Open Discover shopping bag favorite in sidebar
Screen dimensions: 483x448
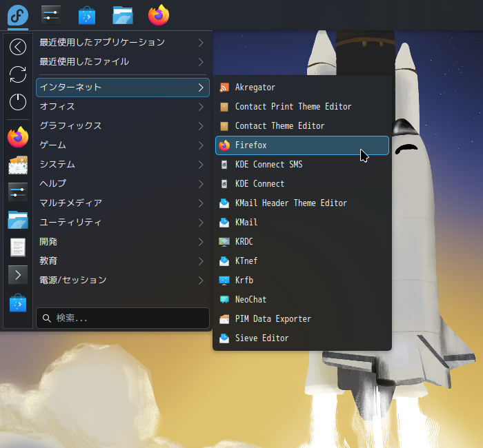[x=18, y=303]
